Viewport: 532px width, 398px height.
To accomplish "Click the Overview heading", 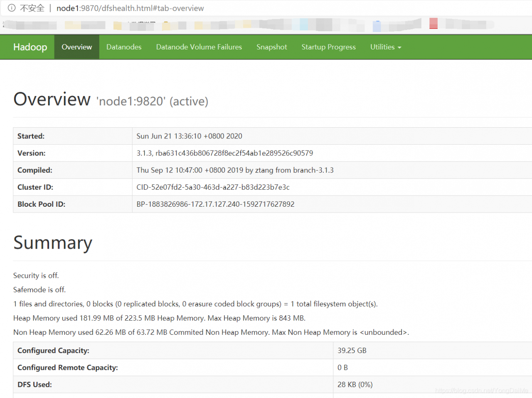I will pyautogui.click(x=52, y=99).
